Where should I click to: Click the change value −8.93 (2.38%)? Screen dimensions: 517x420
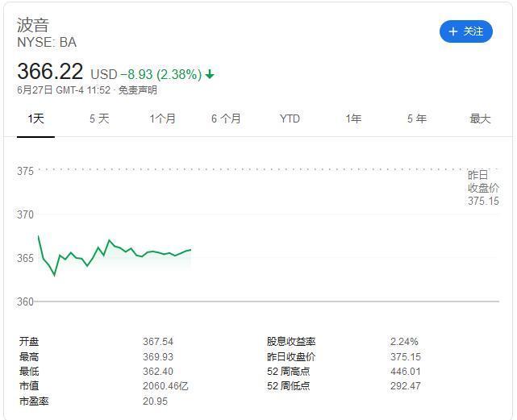[161, 74]
